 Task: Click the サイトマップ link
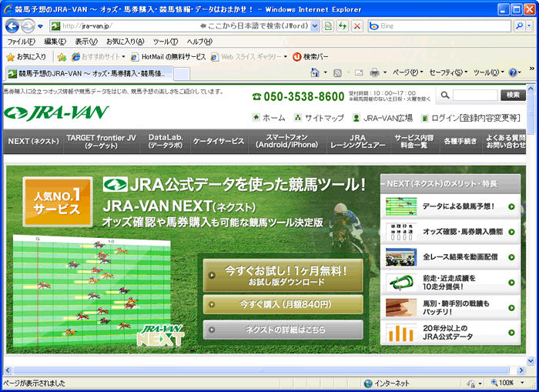pos(319,118)
